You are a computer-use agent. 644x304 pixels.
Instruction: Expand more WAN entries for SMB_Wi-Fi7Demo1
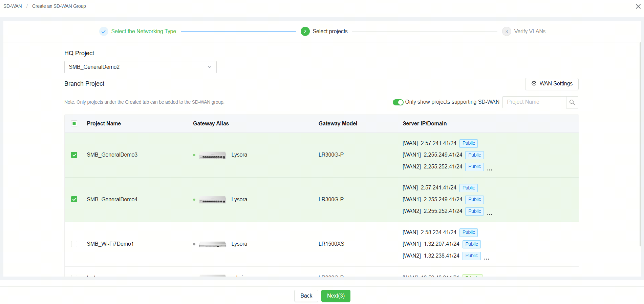(487, 259)
